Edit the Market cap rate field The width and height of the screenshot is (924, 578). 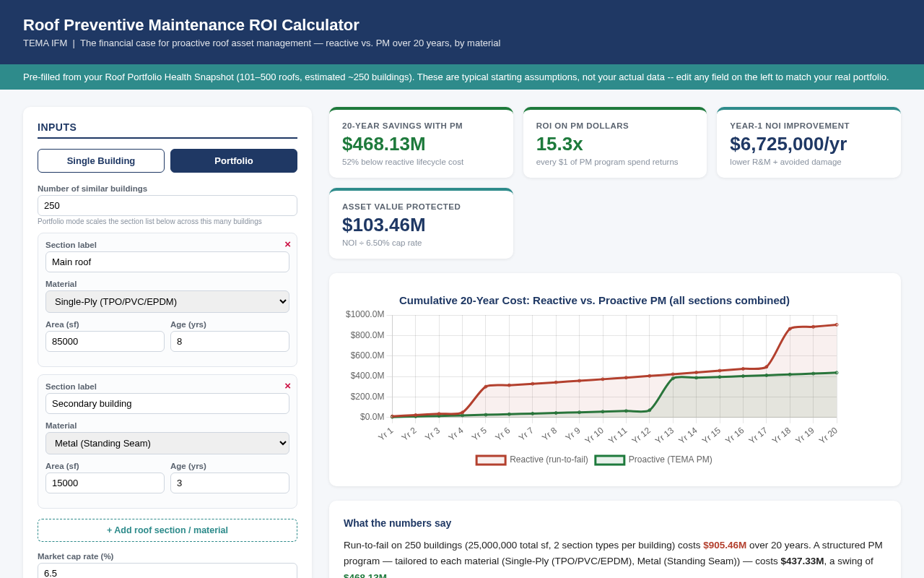[x=167, y=571]
